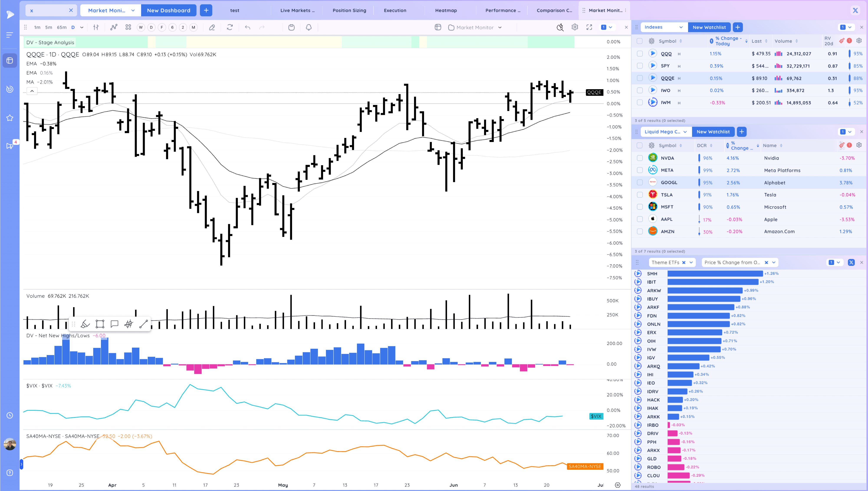
Task: Click the SMH +1.26% bar
Action: [x=715, y=273]
